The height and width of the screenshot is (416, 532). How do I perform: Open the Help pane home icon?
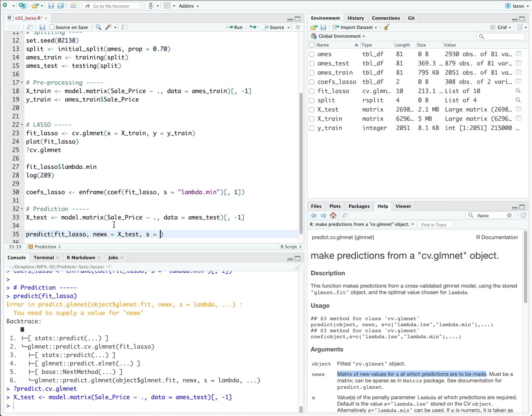pyautogui.click(x=333, y=215)
